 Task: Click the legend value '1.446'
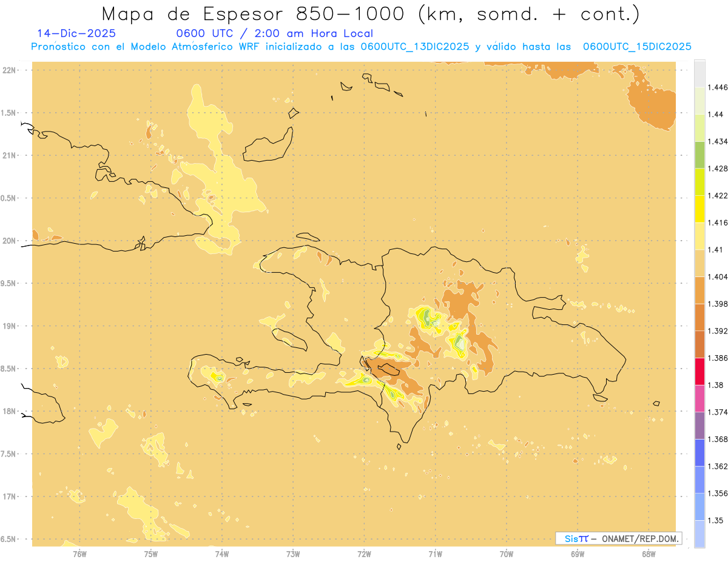pyautogui.click(x=716, y=87)
